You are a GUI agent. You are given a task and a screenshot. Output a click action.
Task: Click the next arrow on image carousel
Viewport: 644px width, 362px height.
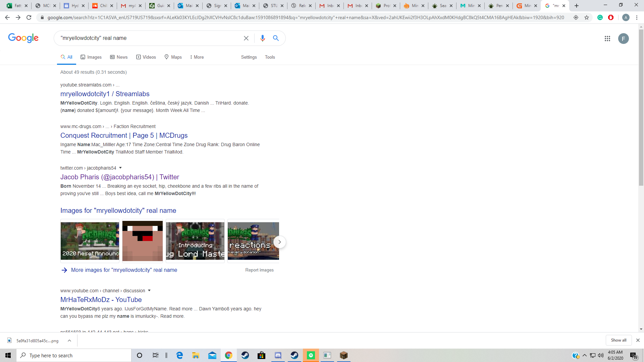click(x=279, y=242)
